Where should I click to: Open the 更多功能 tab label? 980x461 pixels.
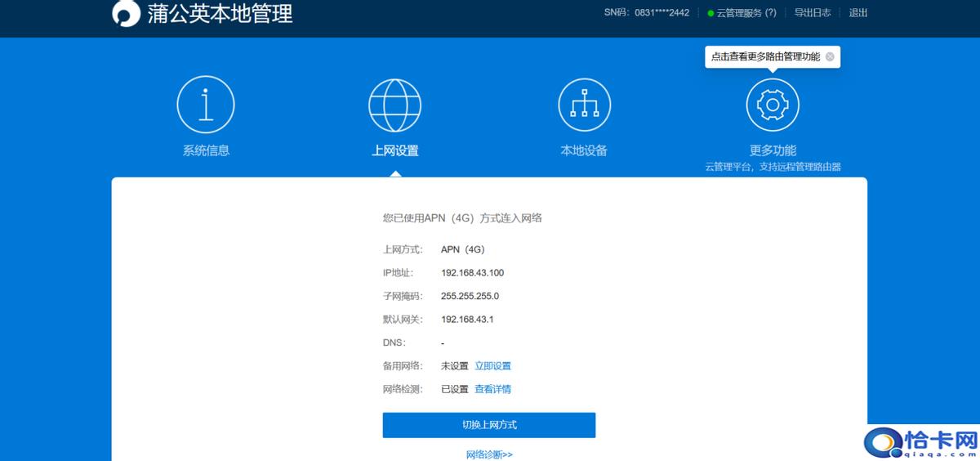pyautogui.click(x=773, y=150)
